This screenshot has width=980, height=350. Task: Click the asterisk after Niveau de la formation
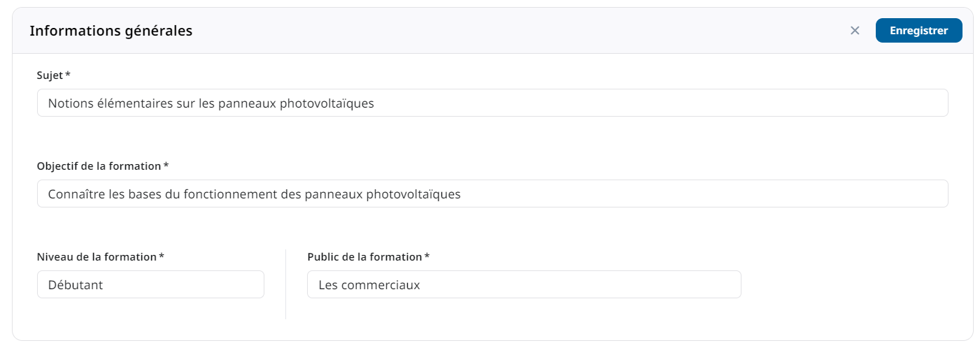click(x=162, y=256)
